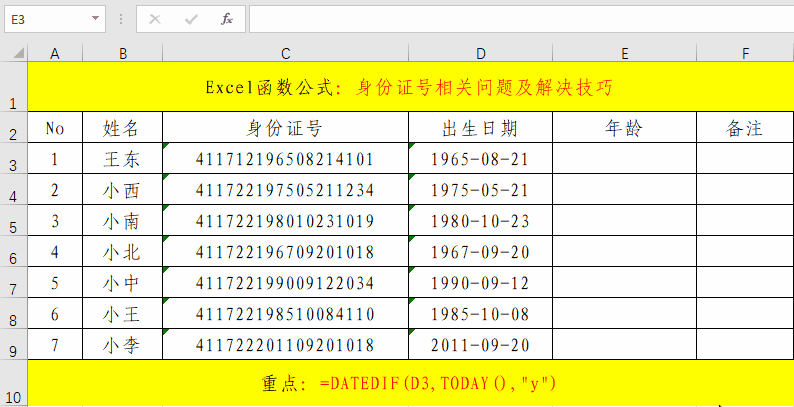The width and height of the screenshot is (794, 407).
Task: Click the Insert Function fx icon
Action: [226, 20]
